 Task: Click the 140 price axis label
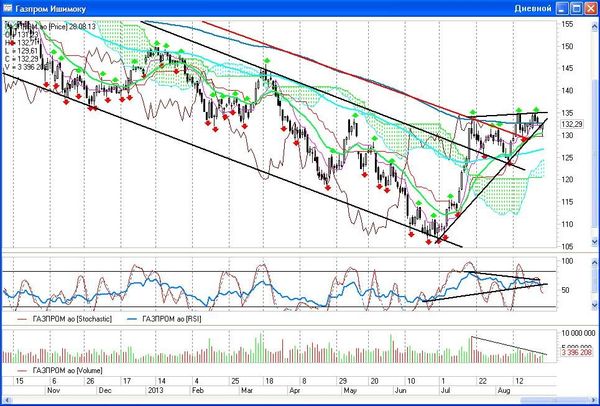pyautogui.click(x=567, y=91)
